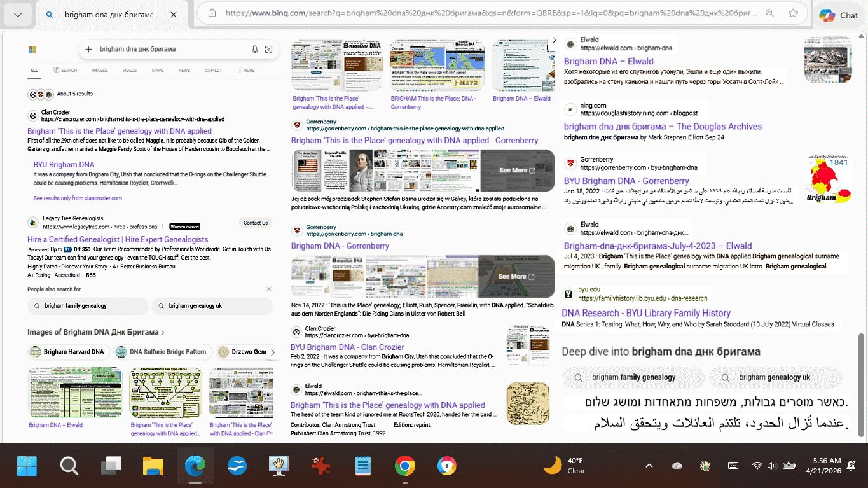The width and height of the screenshot is (868, 488).
Task: Open Google Chrome from the taskbar
Action: pos(404,466)
